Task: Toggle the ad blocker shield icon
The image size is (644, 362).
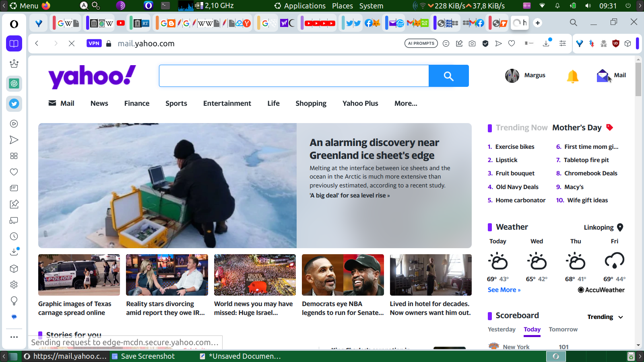Action: coord(485,43)
